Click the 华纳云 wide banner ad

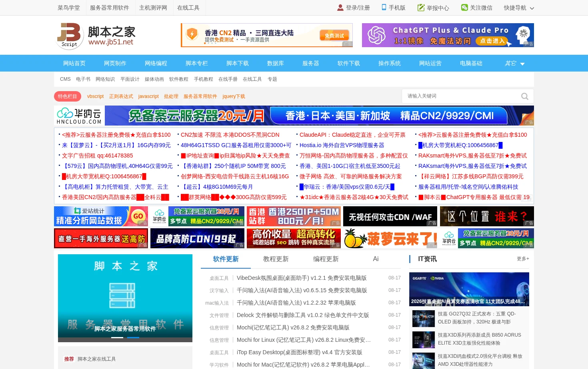tap(294, 116)
